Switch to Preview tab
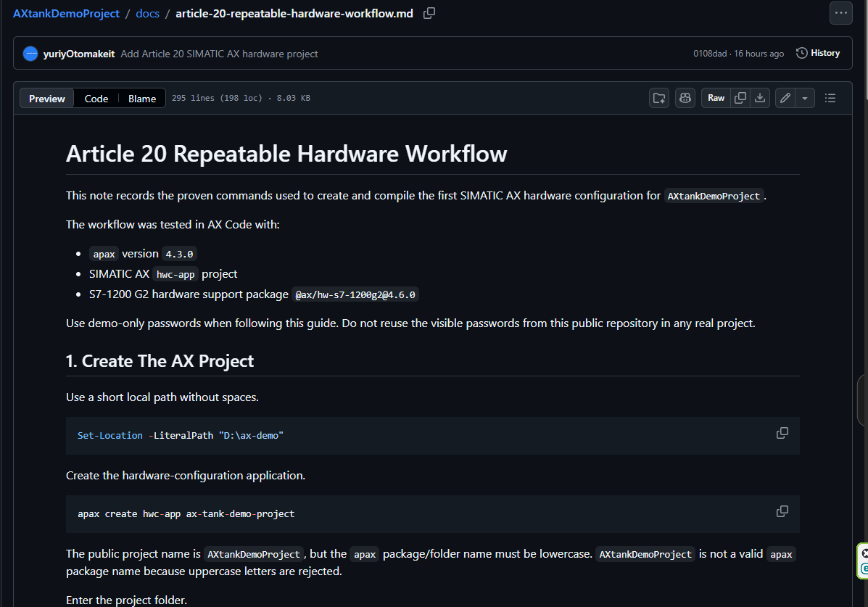 (47, 99)
